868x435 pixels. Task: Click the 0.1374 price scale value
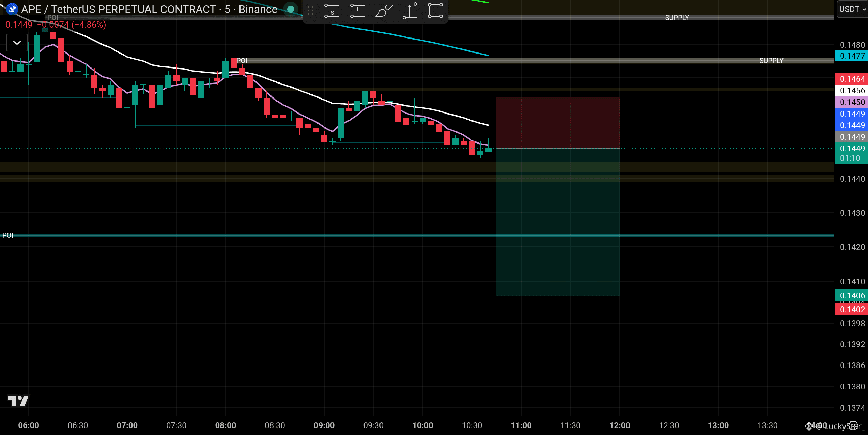click(x=852, y=408)
